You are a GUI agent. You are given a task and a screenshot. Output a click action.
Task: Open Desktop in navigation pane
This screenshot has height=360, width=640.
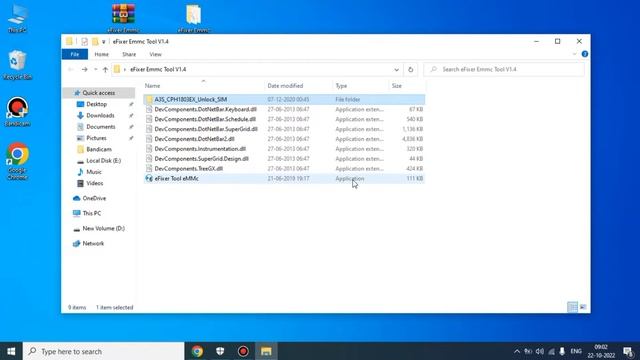[96, 104]
